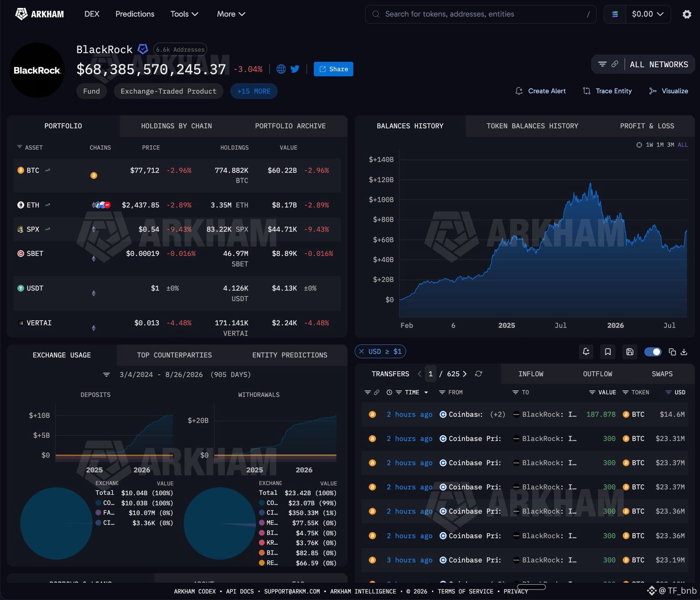This screenshot has height=600, width=700.
Task: Copy transfers using the copy icon
Action: [x=672, y=352]
